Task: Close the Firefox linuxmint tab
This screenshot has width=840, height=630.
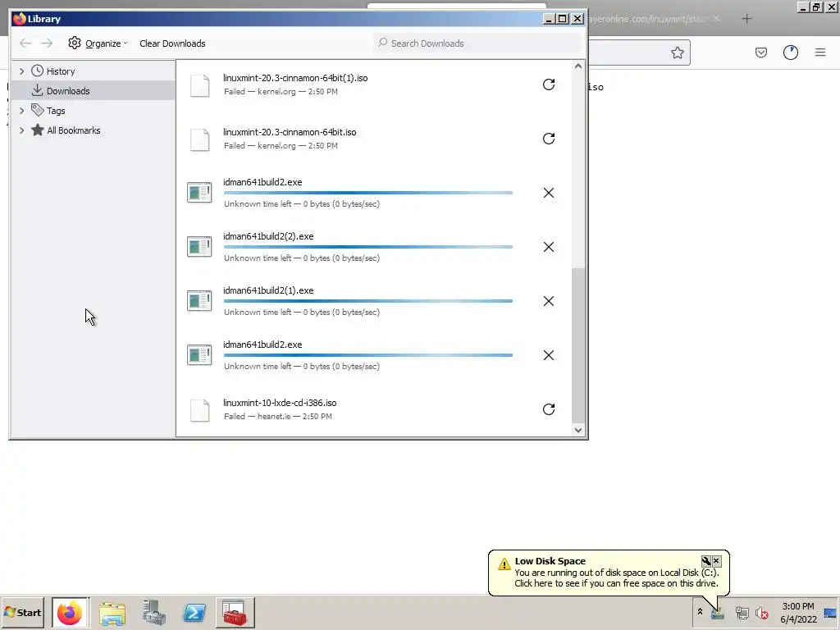Action: (x=716, y=19)
